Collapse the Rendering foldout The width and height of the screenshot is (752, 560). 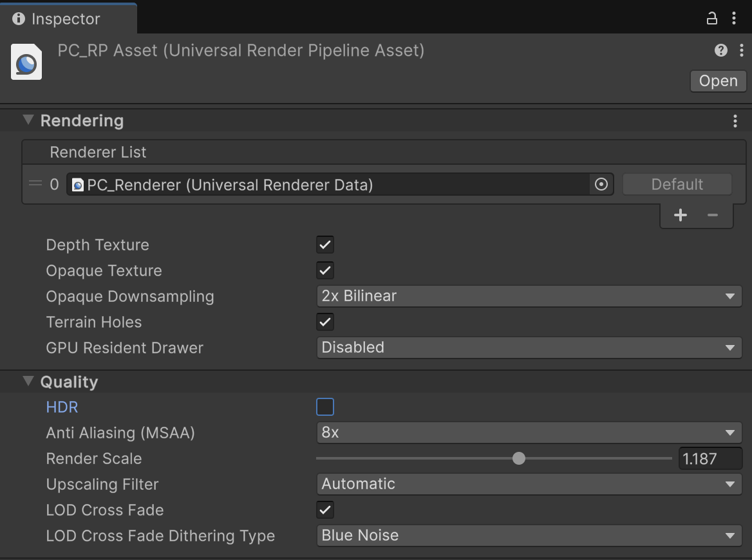[x=28, y=120]
